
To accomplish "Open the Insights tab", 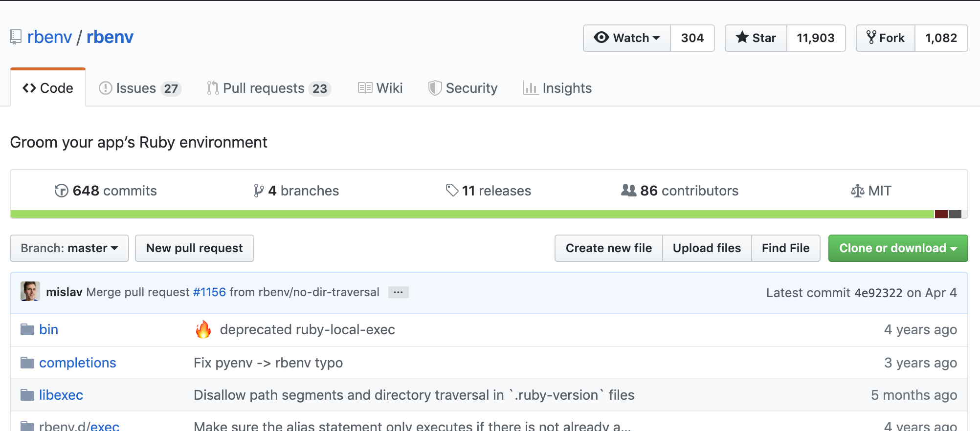I will [x=557, y=88].
